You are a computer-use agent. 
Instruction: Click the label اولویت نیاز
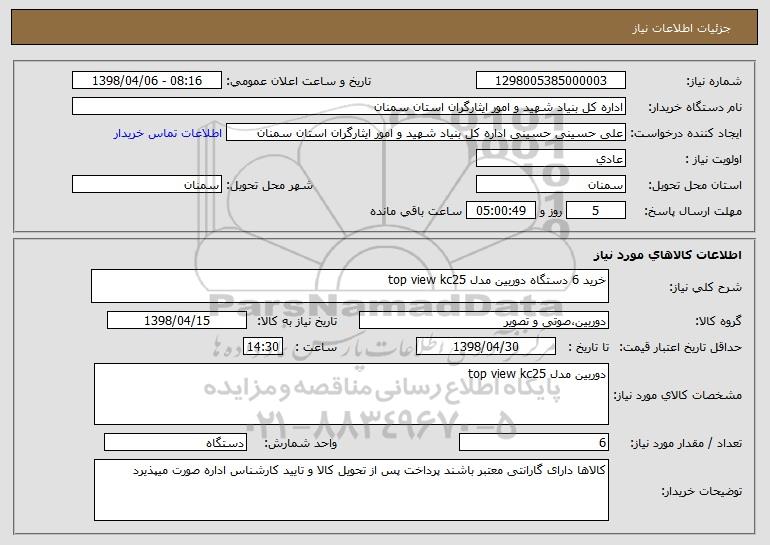[x=714, y=159]
